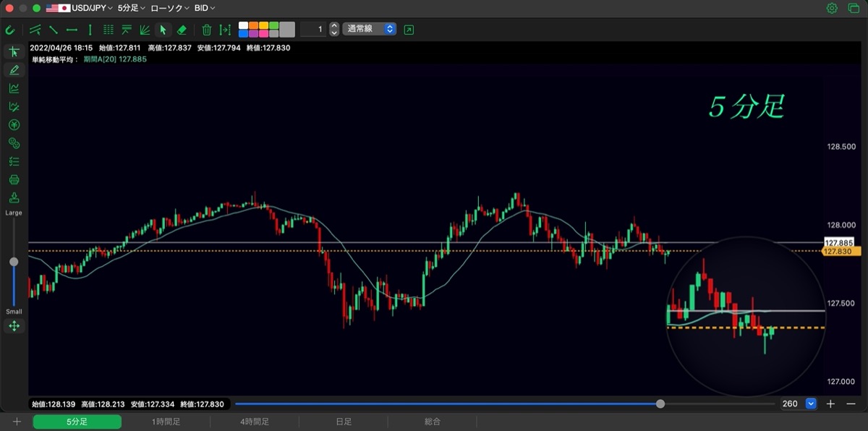
Task: Select the vertical line tool
Action: (x=90, y=30)
